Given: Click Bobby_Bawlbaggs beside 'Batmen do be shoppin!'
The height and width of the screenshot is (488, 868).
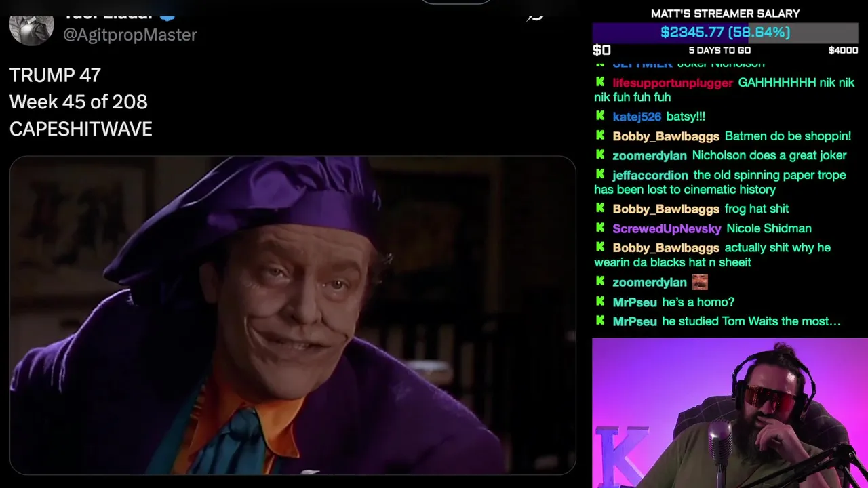Looking at the screenshot, I should [x=666, y=136].
